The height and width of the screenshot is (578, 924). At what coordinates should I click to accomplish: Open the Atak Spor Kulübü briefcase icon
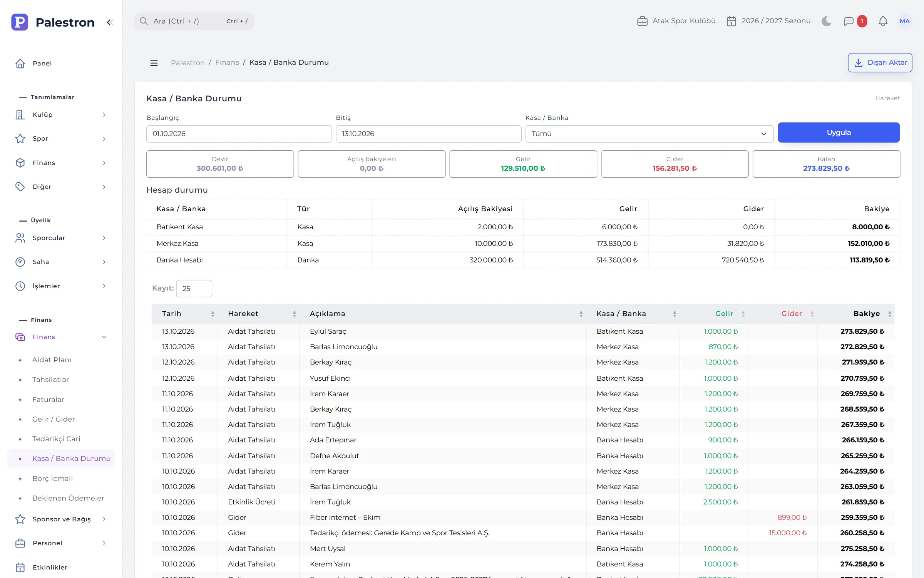[642, 21]
